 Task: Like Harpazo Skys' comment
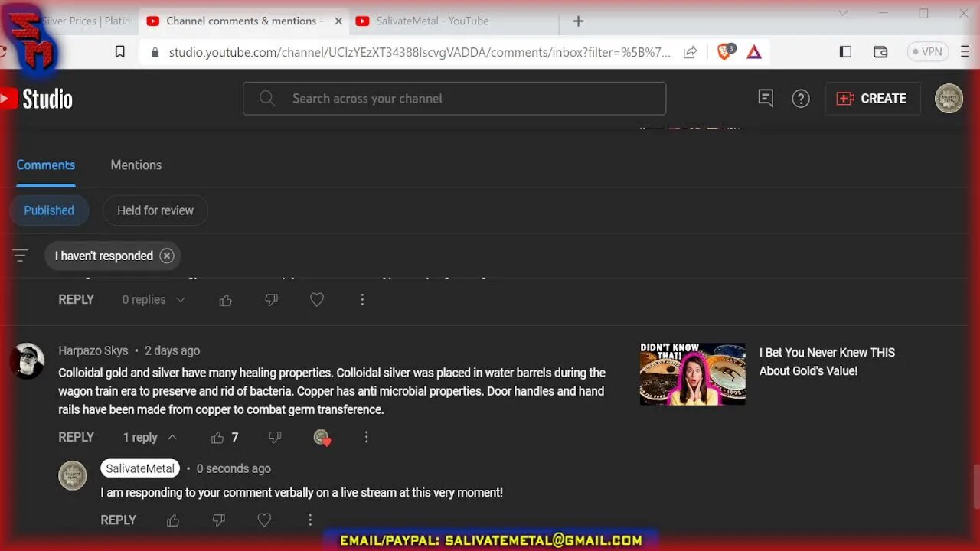pyautogui.click(x=217, y=438)
